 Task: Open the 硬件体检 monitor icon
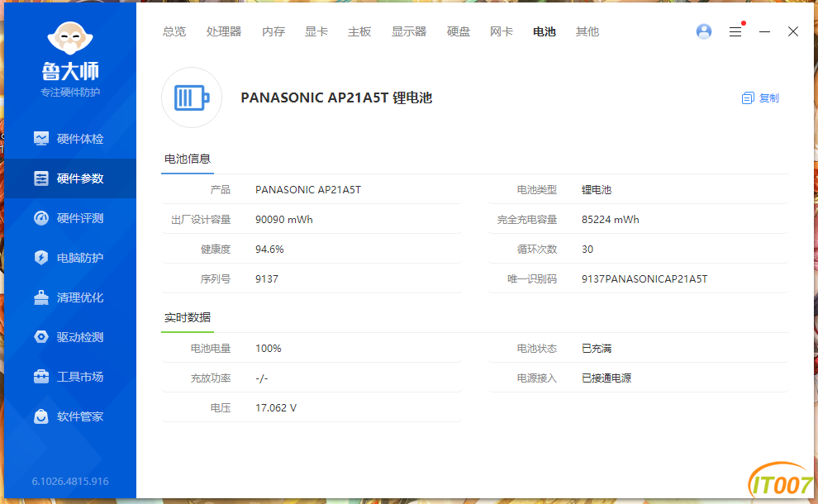coord(41,138)
